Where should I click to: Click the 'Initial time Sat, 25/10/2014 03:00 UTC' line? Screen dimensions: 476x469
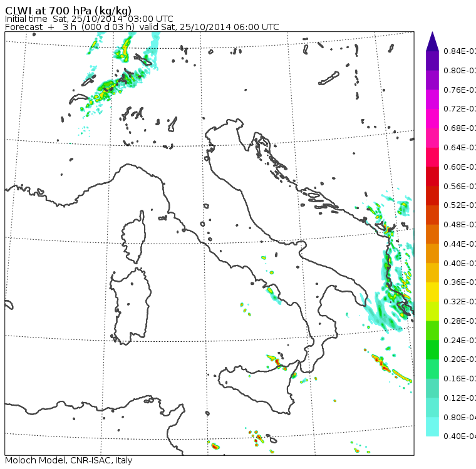[89, 19]
